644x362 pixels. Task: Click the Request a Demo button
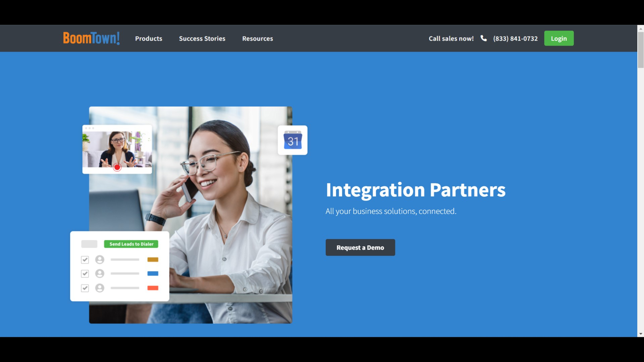click(360, 247)
